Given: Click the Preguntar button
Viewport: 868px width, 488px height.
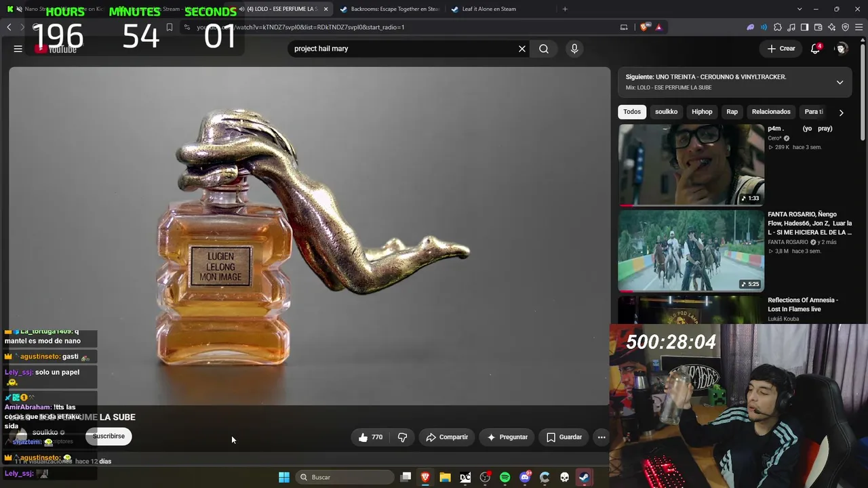Looking at the screenshot, I should [507, 437].
